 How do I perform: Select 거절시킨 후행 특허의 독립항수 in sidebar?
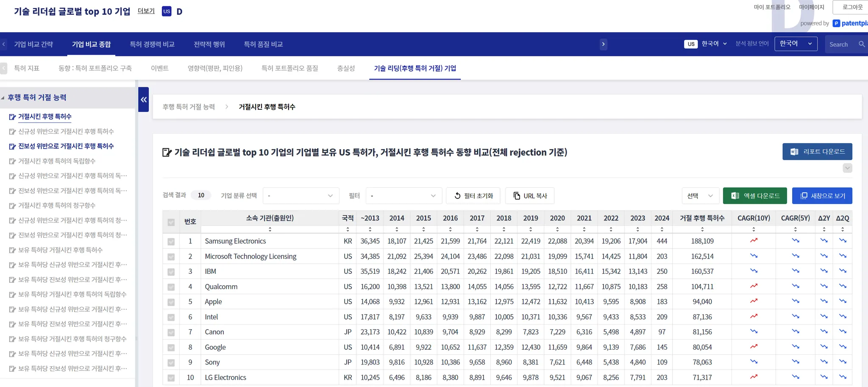57,161
